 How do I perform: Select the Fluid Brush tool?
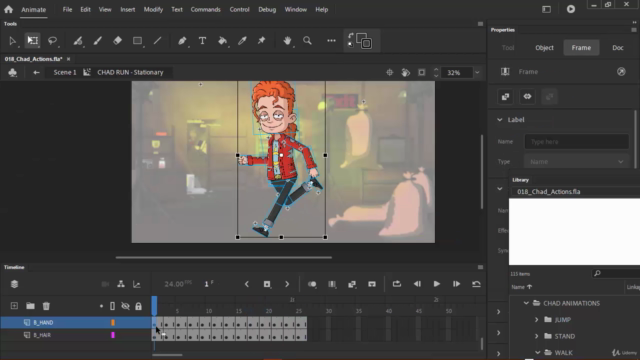tap(78, 40)
